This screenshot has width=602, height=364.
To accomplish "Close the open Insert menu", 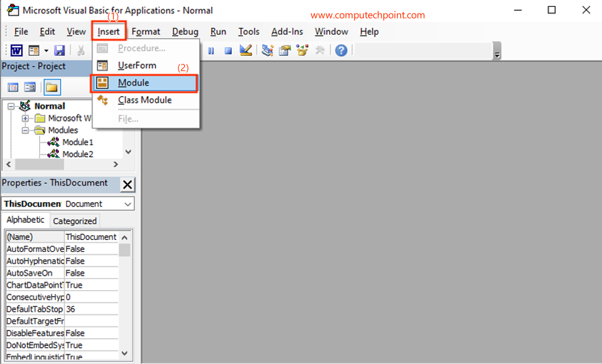I will 108,32.
